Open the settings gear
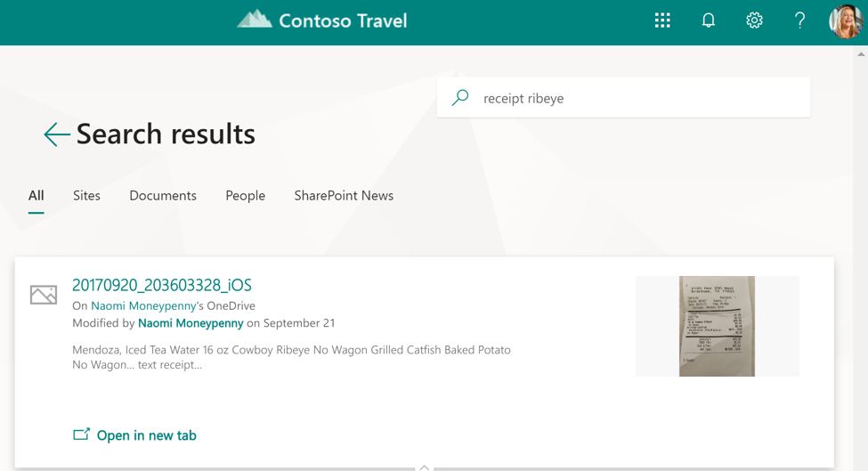 click(x=754, y=20)
